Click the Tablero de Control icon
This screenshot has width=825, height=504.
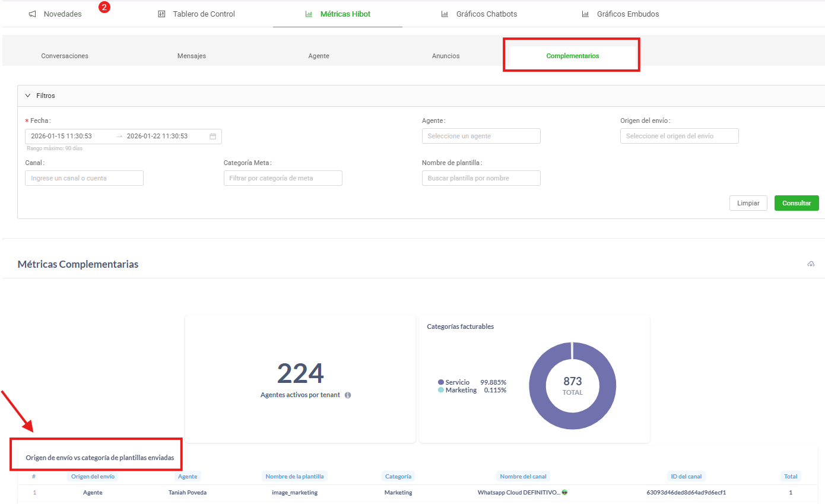pos(161,14)
